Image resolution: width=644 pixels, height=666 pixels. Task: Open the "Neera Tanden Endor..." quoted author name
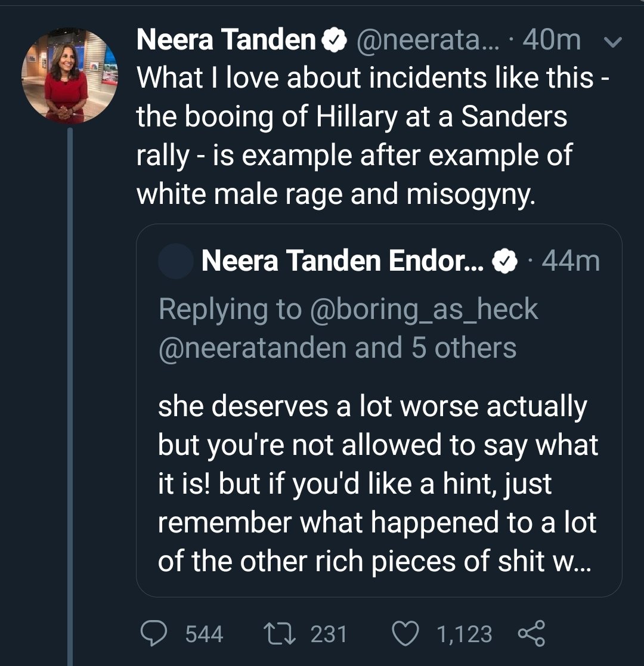343,261
